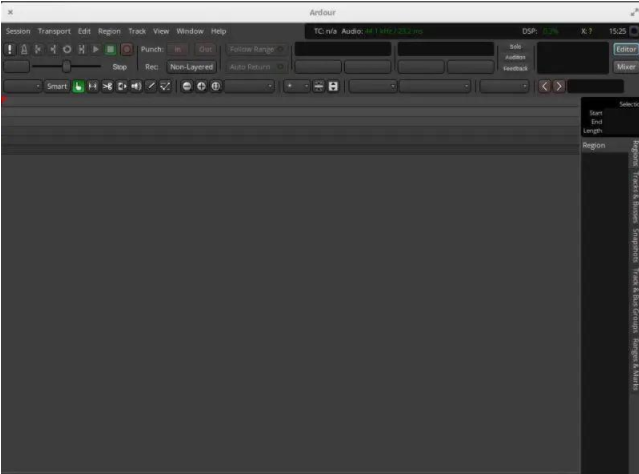Go to session start transport icon
The image size is (639, 474).
[38, 49]
